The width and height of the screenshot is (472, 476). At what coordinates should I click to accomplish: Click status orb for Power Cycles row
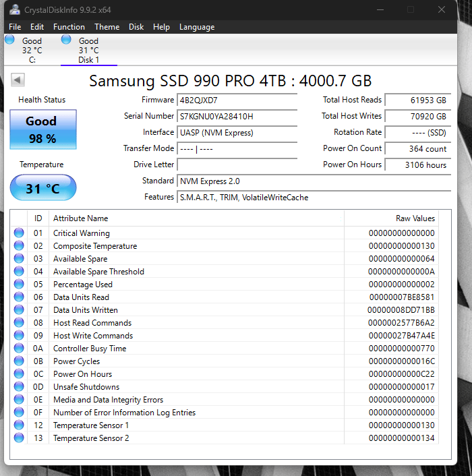click(19, 361)
